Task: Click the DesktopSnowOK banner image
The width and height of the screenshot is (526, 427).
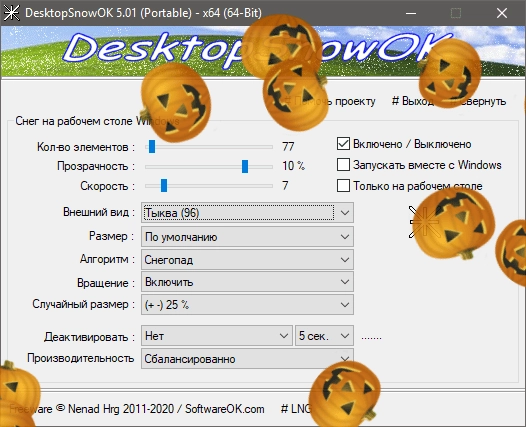Action: tap(263, 51)
